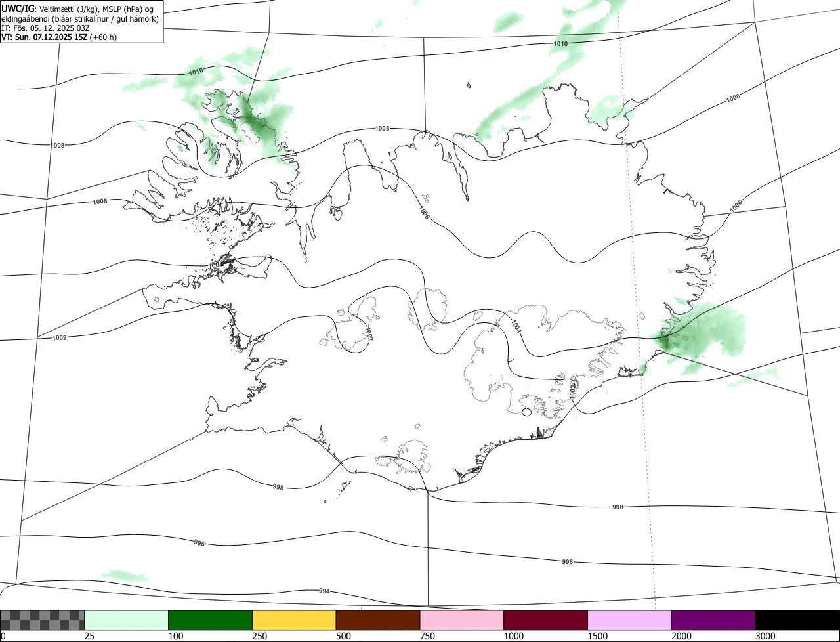Click the '(+60 h)' forecast offset text

point(103,37)
